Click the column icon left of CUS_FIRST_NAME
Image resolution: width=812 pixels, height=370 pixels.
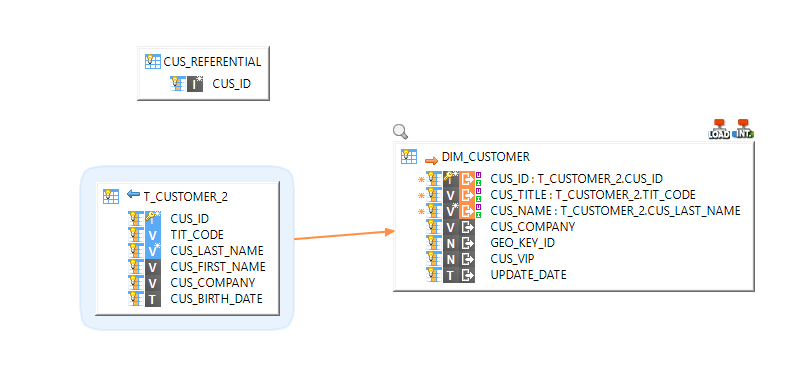(136, 267)
